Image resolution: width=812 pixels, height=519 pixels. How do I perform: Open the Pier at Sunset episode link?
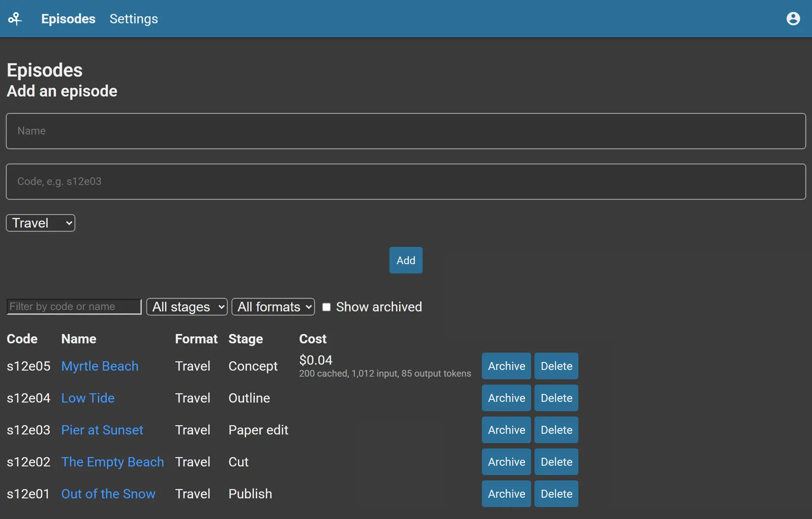(102, 430)
